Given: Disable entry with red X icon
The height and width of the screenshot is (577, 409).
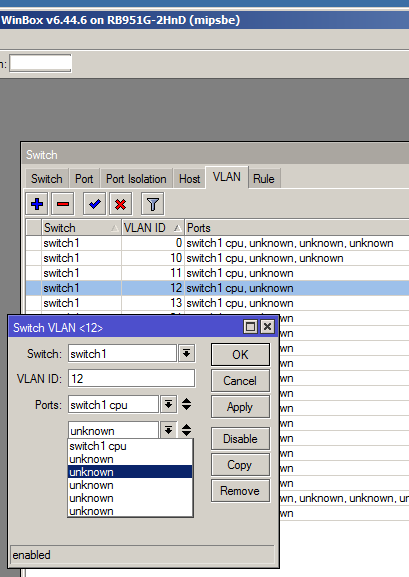Looking at the screenshot, I should pos(120,204).
